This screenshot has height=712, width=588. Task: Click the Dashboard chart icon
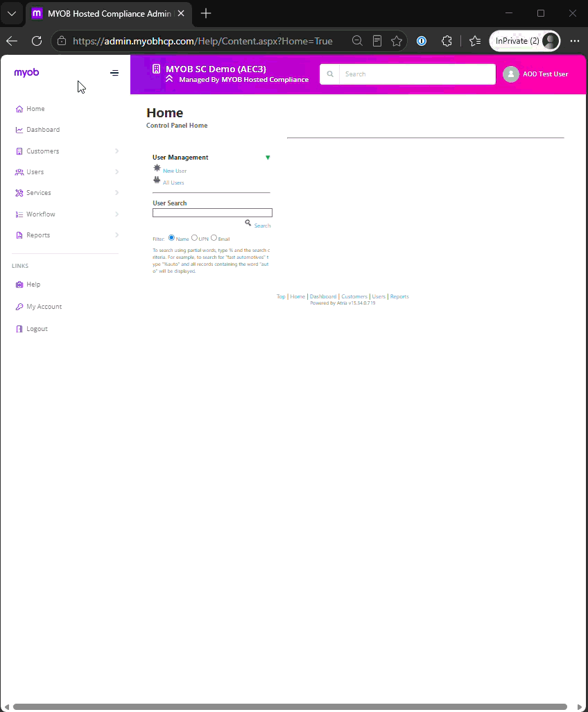point(19,130)
